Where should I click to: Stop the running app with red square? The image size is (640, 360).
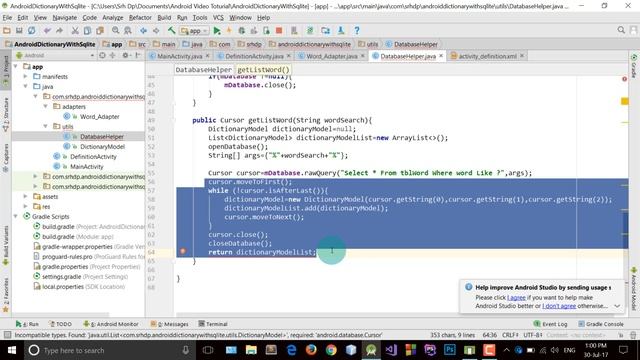279,31
